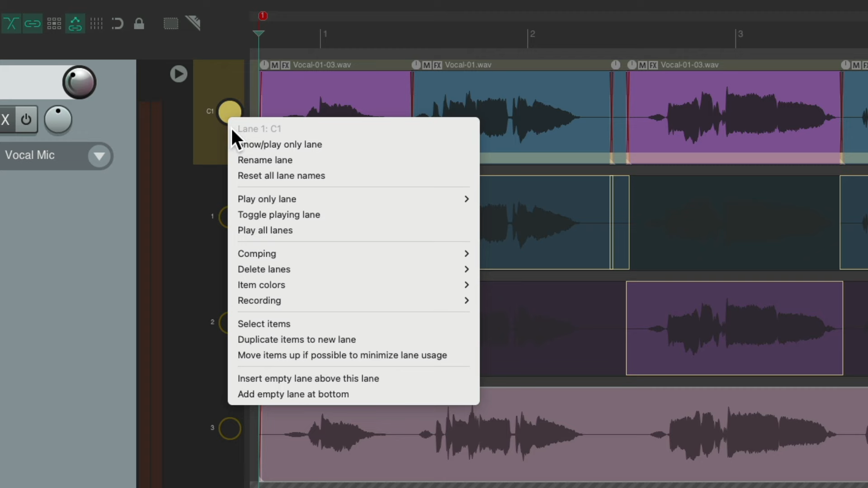Toggle item grouping link icon

pyautogui.click(x=32, y=23)
